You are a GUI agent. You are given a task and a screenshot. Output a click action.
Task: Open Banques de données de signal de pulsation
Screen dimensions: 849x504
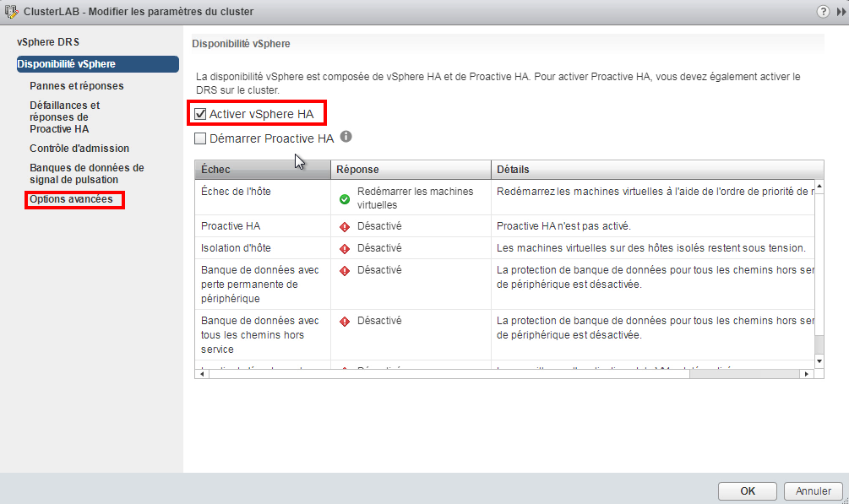[87, 174]
